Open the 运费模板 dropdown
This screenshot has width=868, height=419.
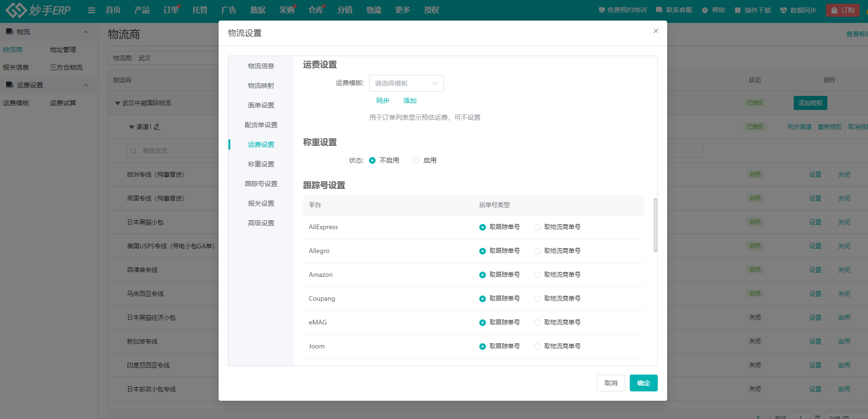point(406,83)
